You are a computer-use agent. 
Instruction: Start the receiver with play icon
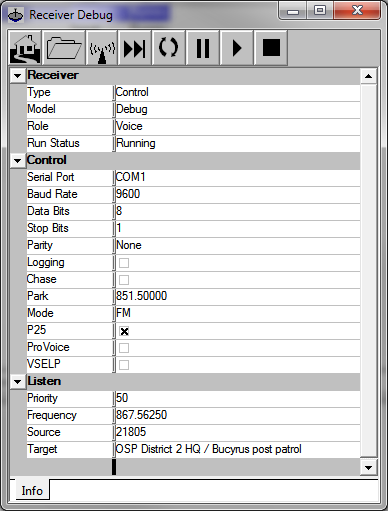pyautogui.click(x=237, y=48)
